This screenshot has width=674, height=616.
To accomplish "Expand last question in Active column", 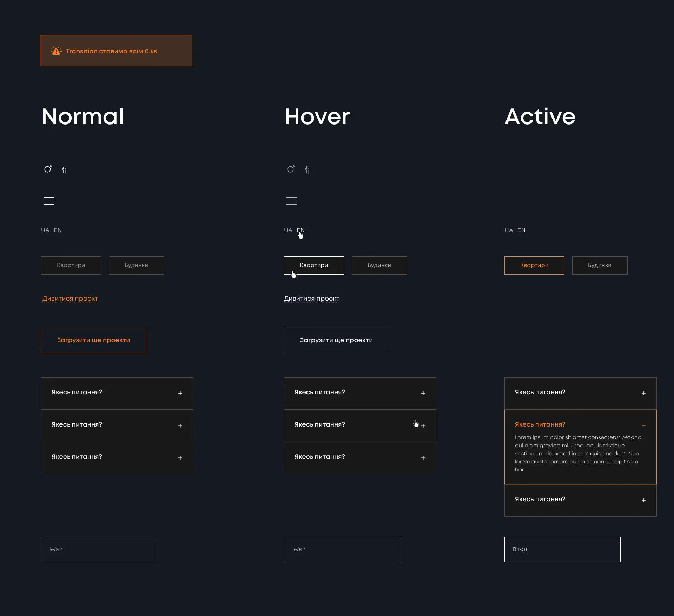I will point(643,500).
